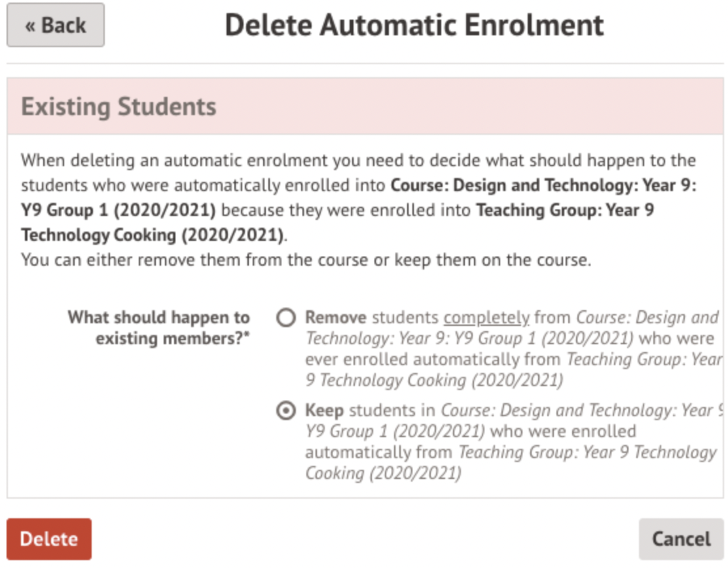Select the Keep students radio button
Image resolution: width=728 pixels, height=568 pixels.
285,412
